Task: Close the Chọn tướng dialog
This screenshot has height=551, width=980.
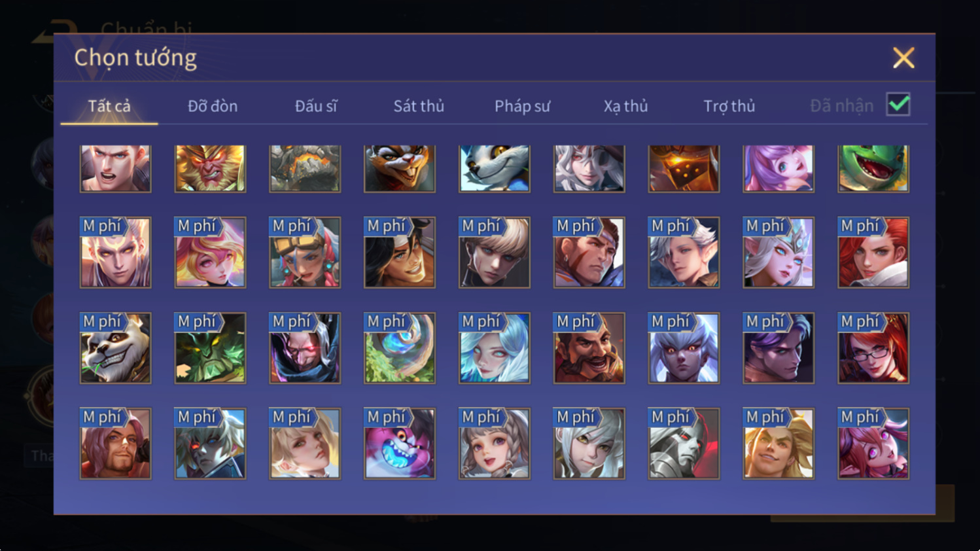Action: click(903, 58)
